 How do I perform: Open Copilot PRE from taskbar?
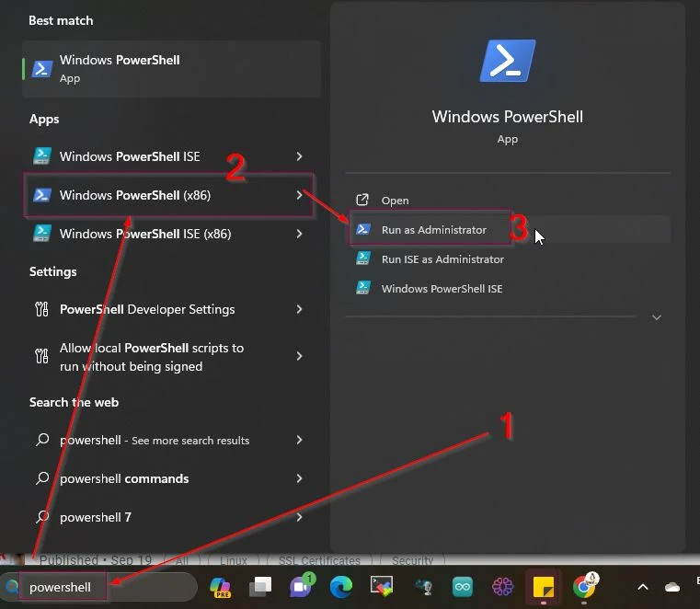[221, 587]
